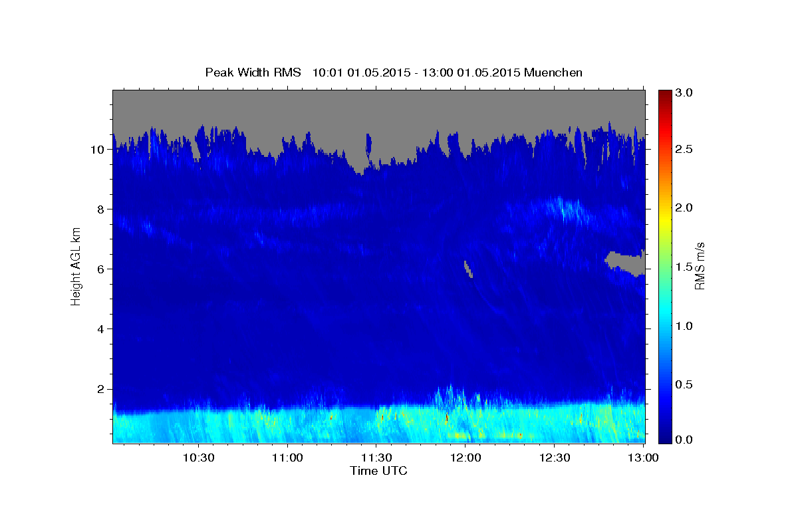Click the 11:00 time tick label
Screen dimensions: 798x532
[287, 458]
